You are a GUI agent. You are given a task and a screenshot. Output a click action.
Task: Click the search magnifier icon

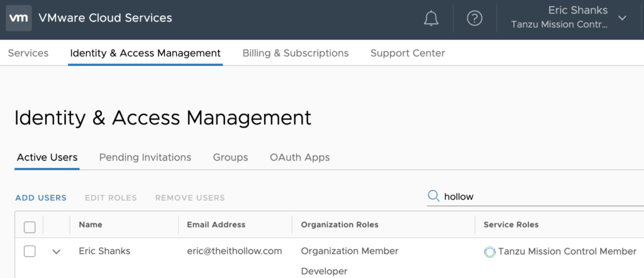(x=433, y=196)
